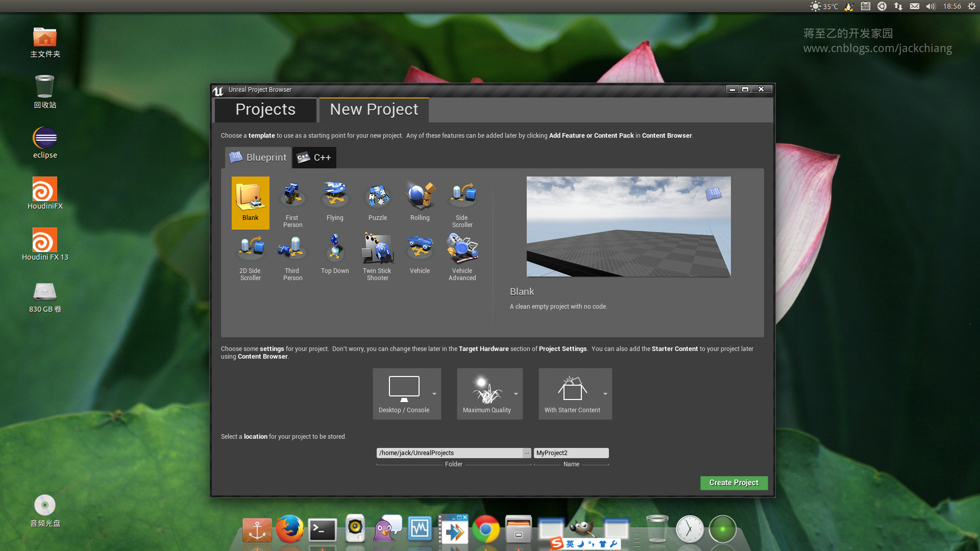Image resolution: width=980 pixels, height=551 pixels.
Task: Open the Blueprint template tab
Action: coord(258,158)
